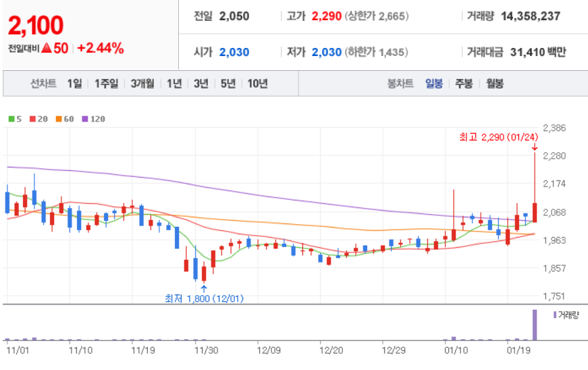Click the 저가 value 2,030

(x=327, y=52)
